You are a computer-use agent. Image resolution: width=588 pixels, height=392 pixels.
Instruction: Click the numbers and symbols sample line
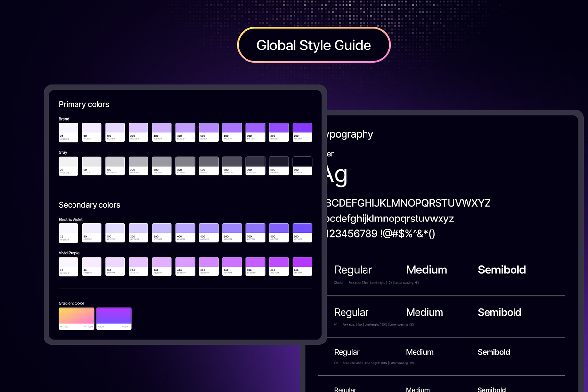coord(380,234)
